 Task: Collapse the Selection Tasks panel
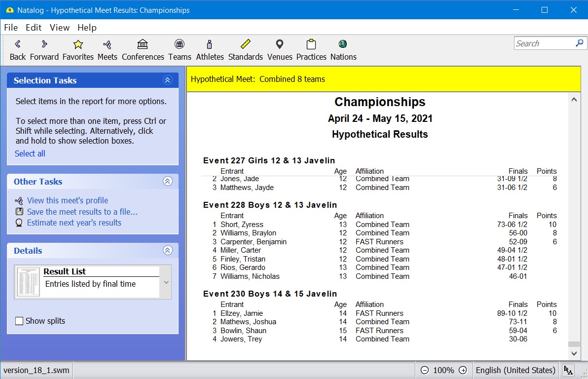168,80
